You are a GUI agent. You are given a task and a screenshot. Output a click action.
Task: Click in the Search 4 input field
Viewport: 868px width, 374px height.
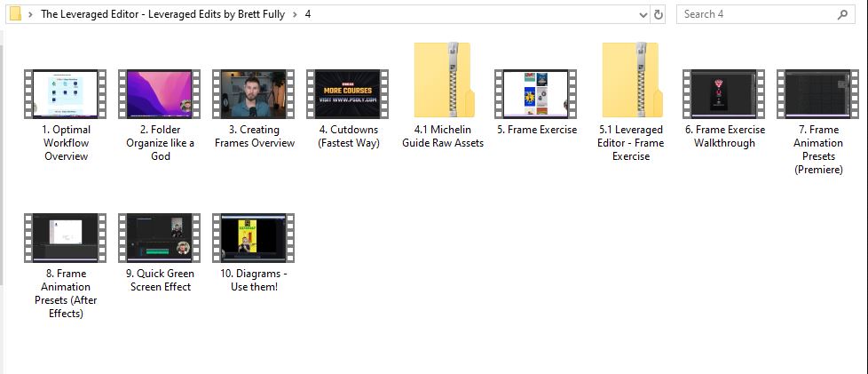pos(754,14)
